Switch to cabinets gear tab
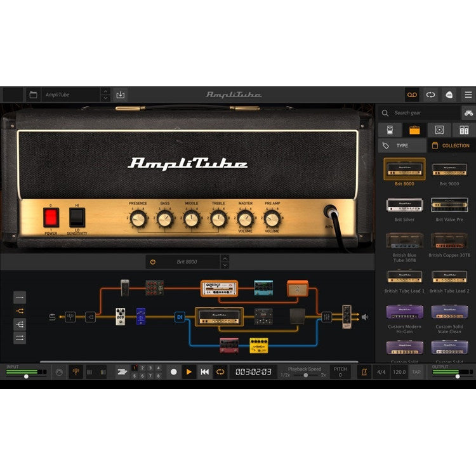 click(x=439, y=130)
